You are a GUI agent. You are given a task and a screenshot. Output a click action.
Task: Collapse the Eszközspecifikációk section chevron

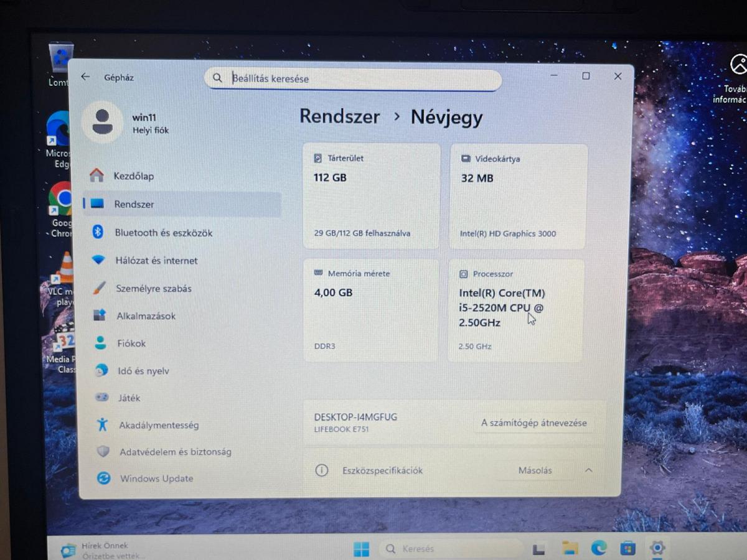[589, 470]
